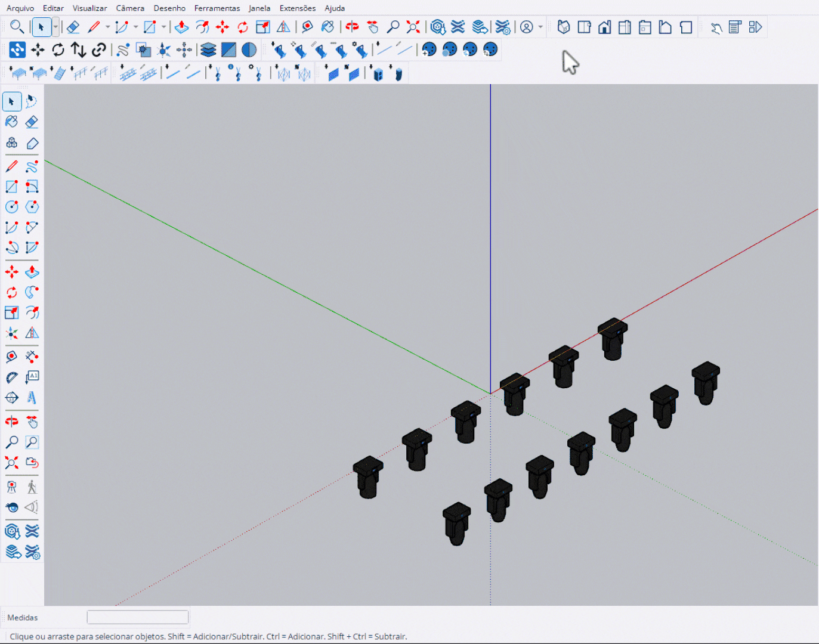The width and height of the screenshot is (819, 644).
Task: Activate the Walk tool in left toolbar
Action: point(32,487)
